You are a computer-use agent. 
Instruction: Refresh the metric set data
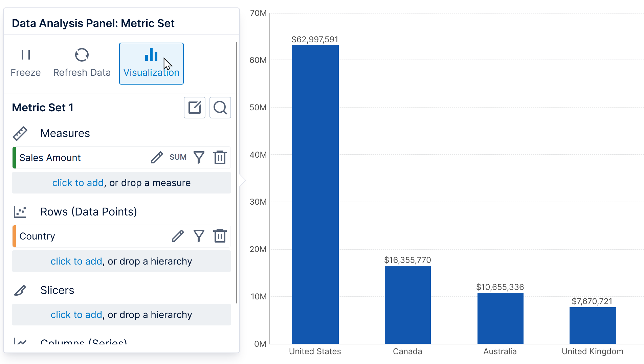(82, 63)
